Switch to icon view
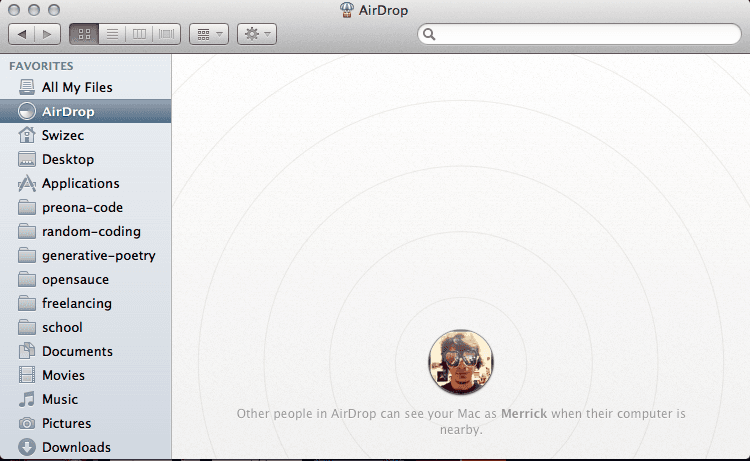 click(84, 34)
